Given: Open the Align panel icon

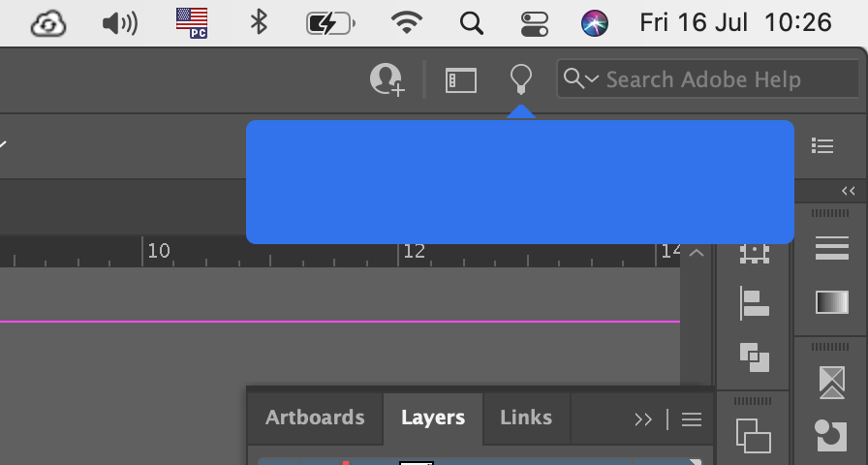Looking at the screenshot, I should 754,303.
